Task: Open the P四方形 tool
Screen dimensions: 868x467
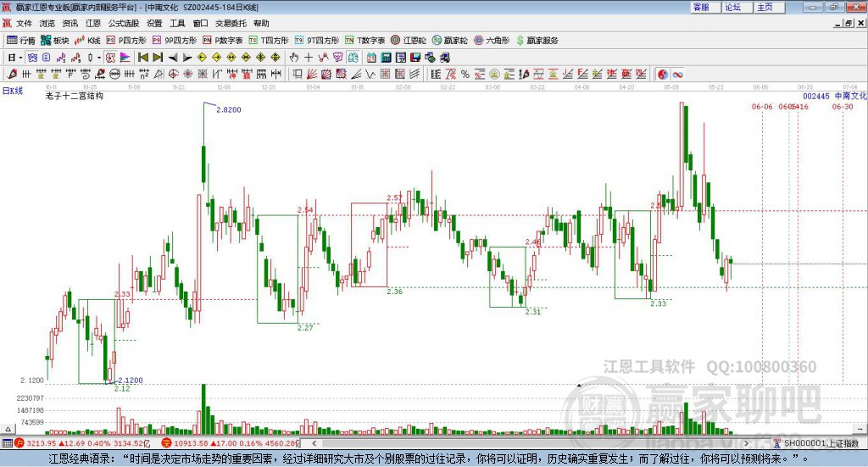Action: pos(126,41)
